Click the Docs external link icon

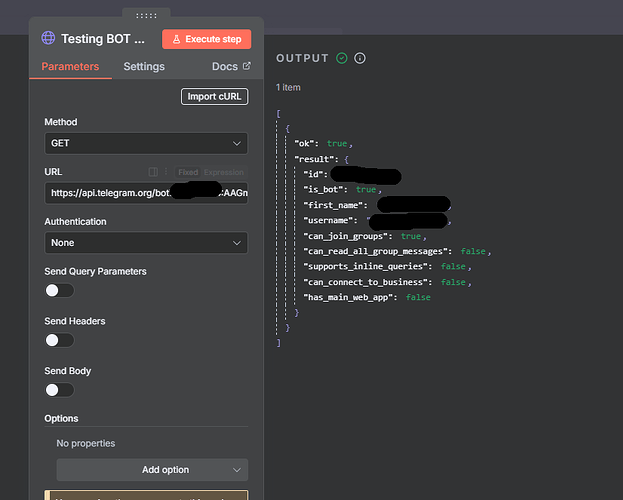click(247, 66)
